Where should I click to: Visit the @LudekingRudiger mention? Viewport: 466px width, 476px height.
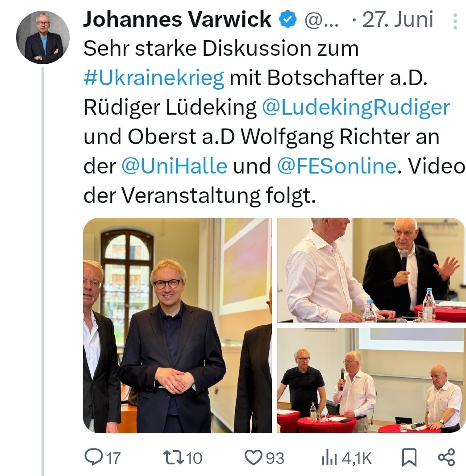click(x=356, y=108)
